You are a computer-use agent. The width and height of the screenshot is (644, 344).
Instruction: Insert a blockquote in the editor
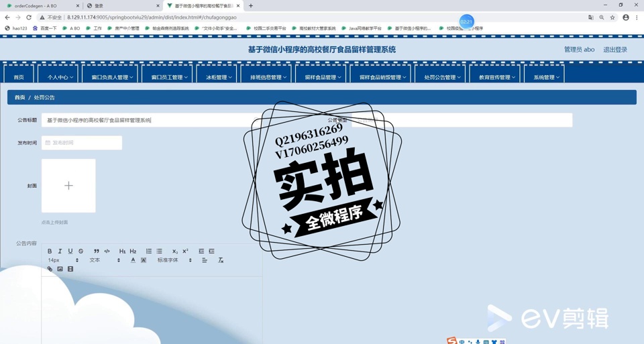(x=97, y=251)
